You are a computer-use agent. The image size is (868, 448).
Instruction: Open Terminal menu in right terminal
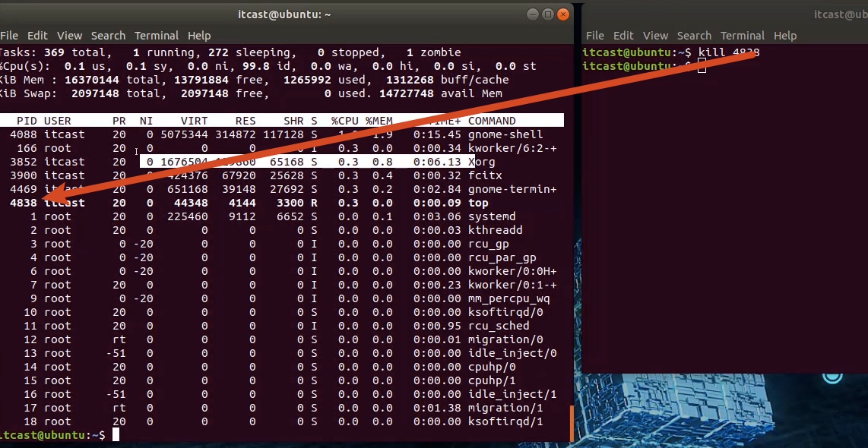click(x=743, y=36)
